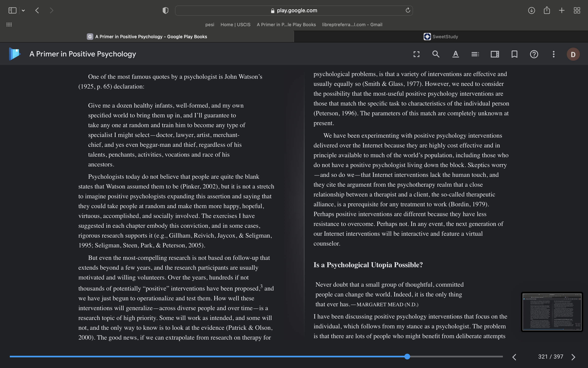Switch to the SweetStudy tab
Screen dimensions: 588x368
[441, 37]
